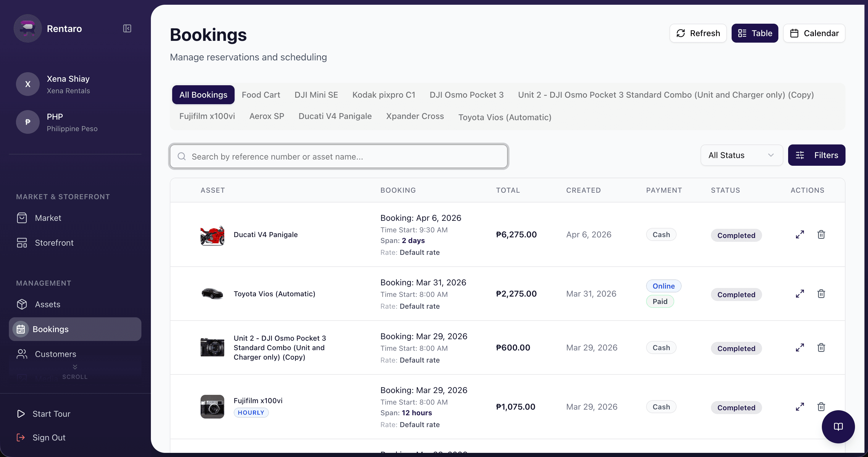Click the Online payment badge

[x=664, y=286]
